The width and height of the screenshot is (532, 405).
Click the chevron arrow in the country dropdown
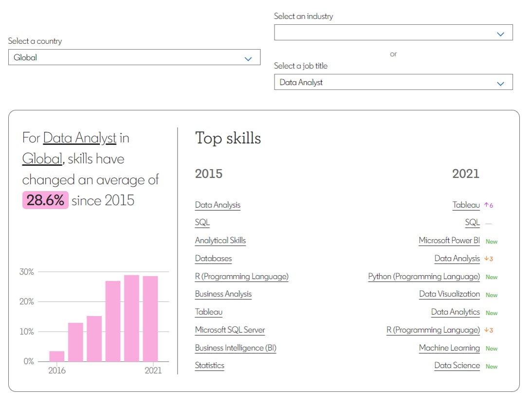tap(248, 58)
